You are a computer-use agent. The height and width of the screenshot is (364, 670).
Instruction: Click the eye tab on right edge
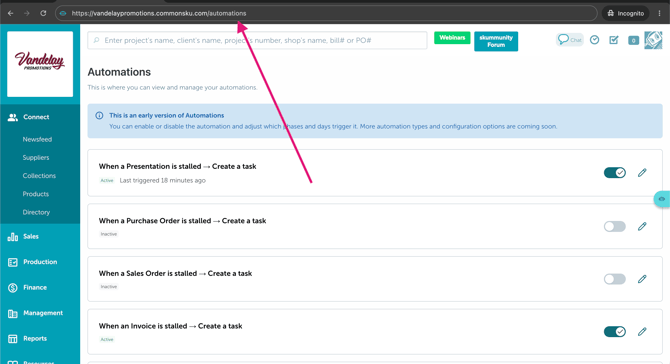[662, 199]
